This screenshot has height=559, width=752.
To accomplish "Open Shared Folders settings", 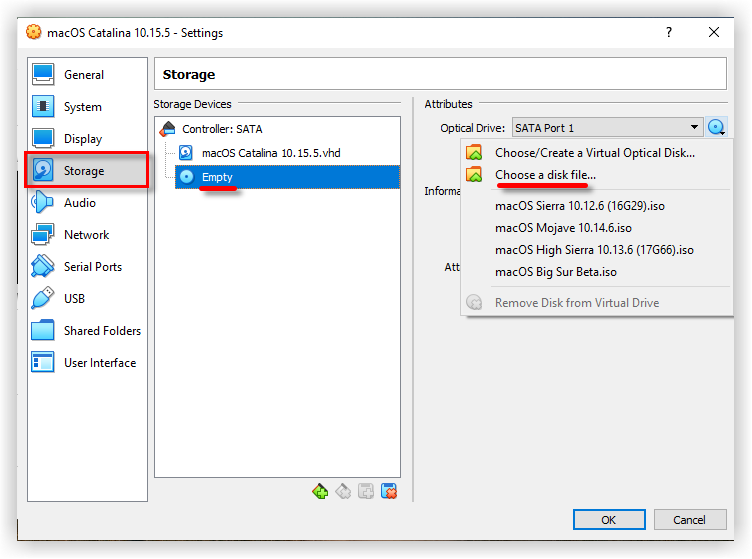I will (102, 331).
